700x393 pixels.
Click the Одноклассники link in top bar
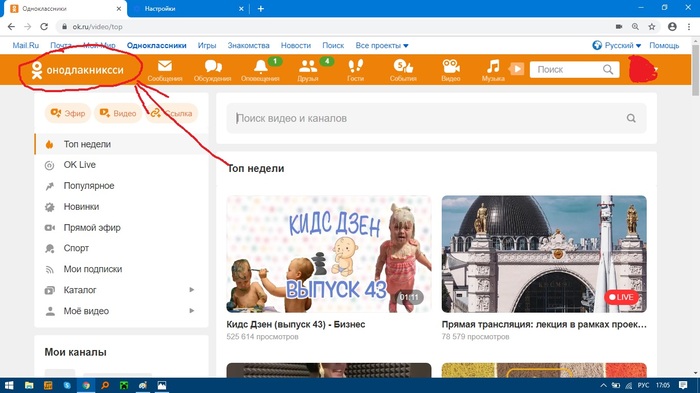click(157, 46)
